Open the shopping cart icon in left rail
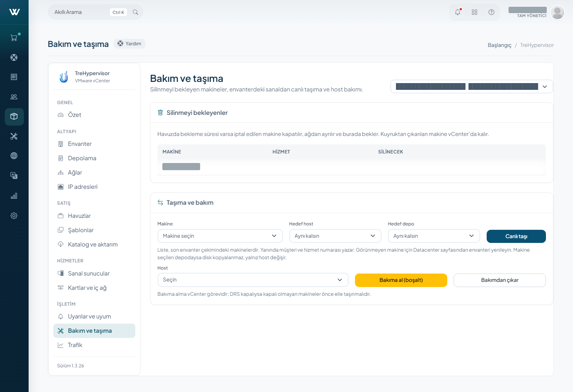The width and height of the screenshot is (573, 392). click(x=14, y=38)
